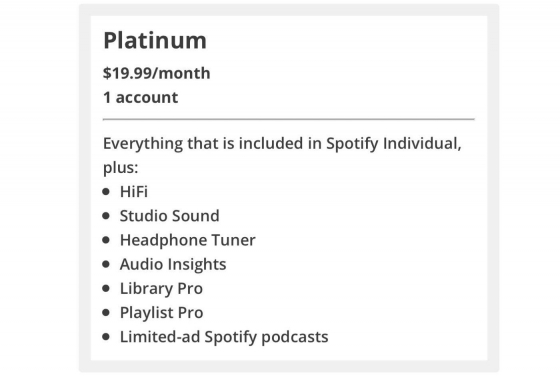Click the bullet dot beside Playlist Pro
Image resolution: width=560 pixels, height=378 pixels.
106,313
